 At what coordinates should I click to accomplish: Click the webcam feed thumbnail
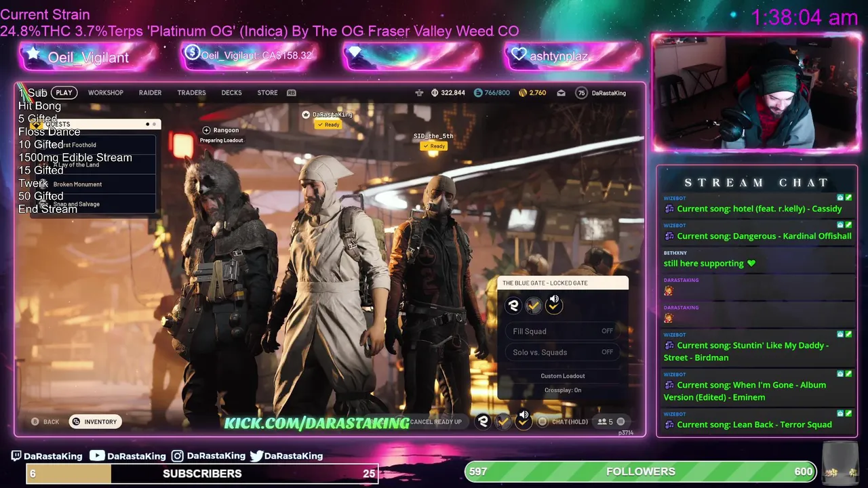(755, 93)
